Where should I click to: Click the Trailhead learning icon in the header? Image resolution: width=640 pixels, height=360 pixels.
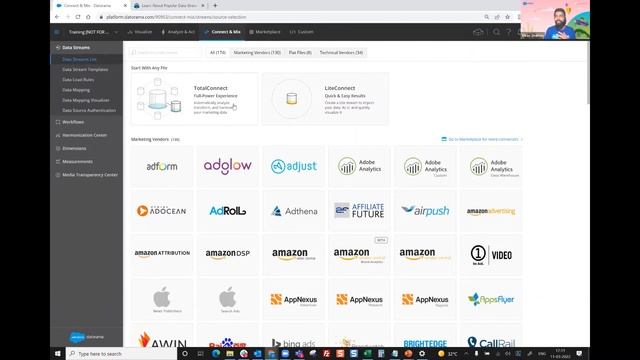[478, 32]
